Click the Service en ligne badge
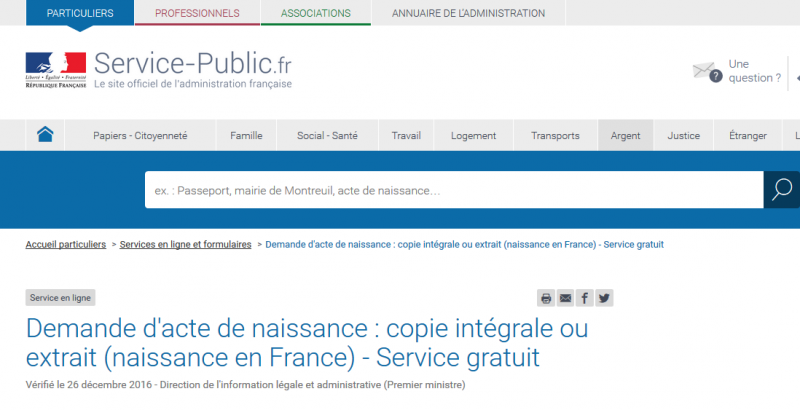Image resolution: width=800 pixels, height=410 pixels. (60, 298)
